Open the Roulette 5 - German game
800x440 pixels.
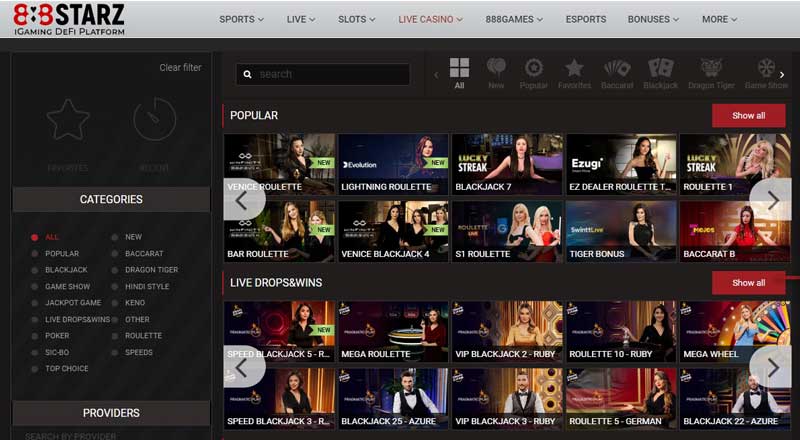(x=621, y=399)
